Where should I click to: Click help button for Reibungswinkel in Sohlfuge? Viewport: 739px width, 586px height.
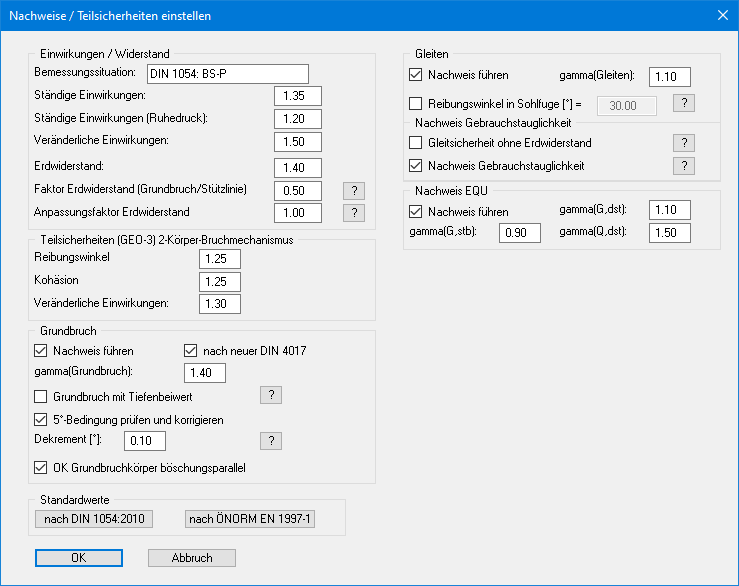coord(683,103)
